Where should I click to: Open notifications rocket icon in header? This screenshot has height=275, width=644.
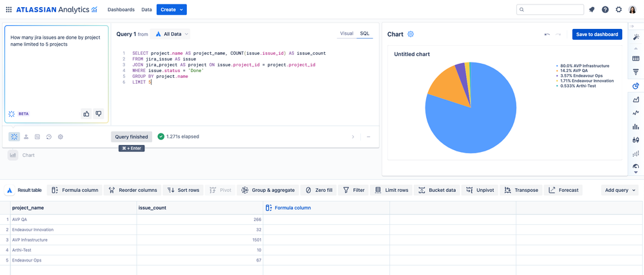(x=592, y=10)
